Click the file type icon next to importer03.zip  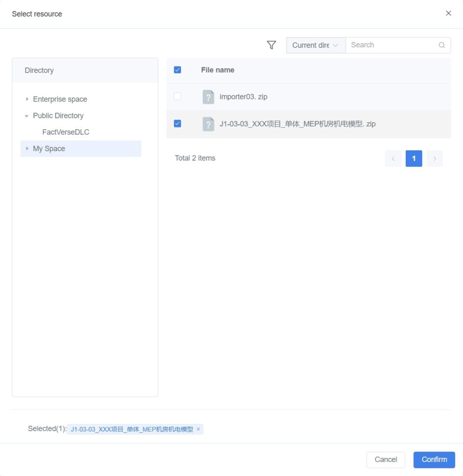click(208, 96)
